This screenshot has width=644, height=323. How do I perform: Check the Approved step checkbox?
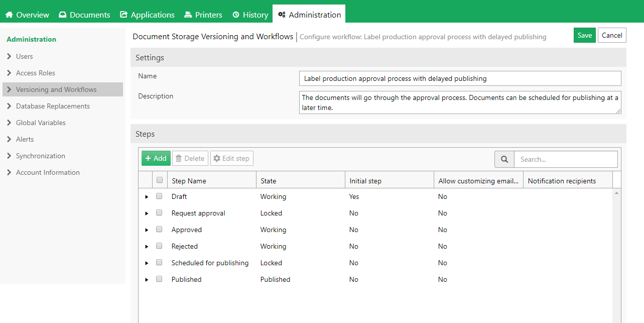[x=159, y=229]
